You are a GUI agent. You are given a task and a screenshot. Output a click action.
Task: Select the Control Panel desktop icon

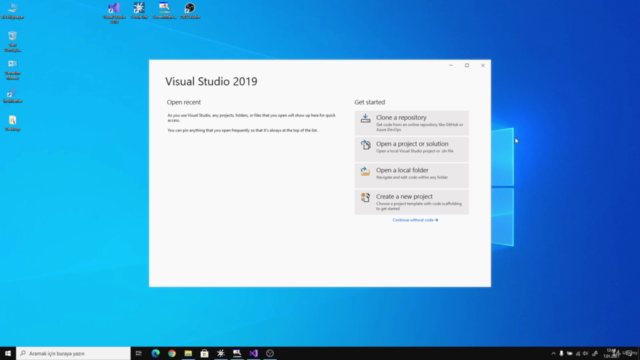point(13,69)
